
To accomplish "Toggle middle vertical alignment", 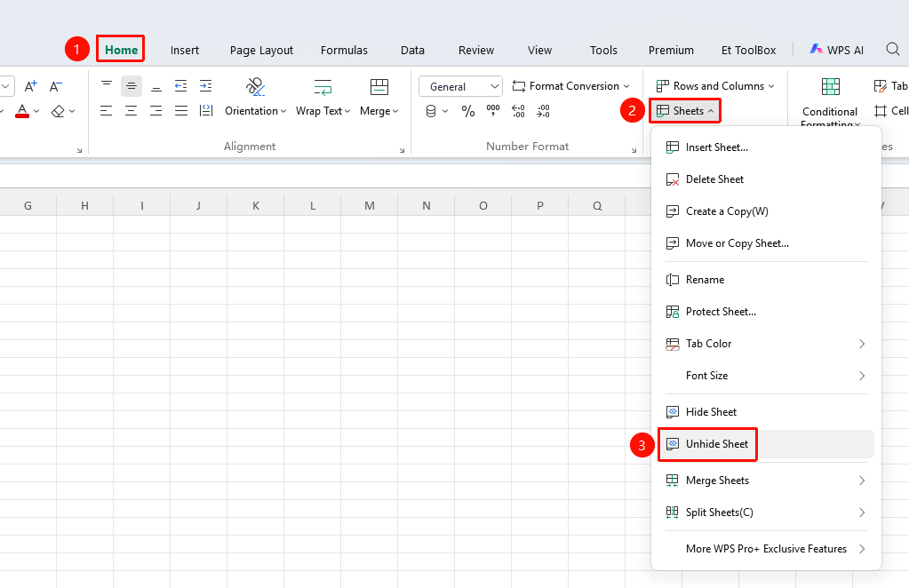I will coord(131,86).
